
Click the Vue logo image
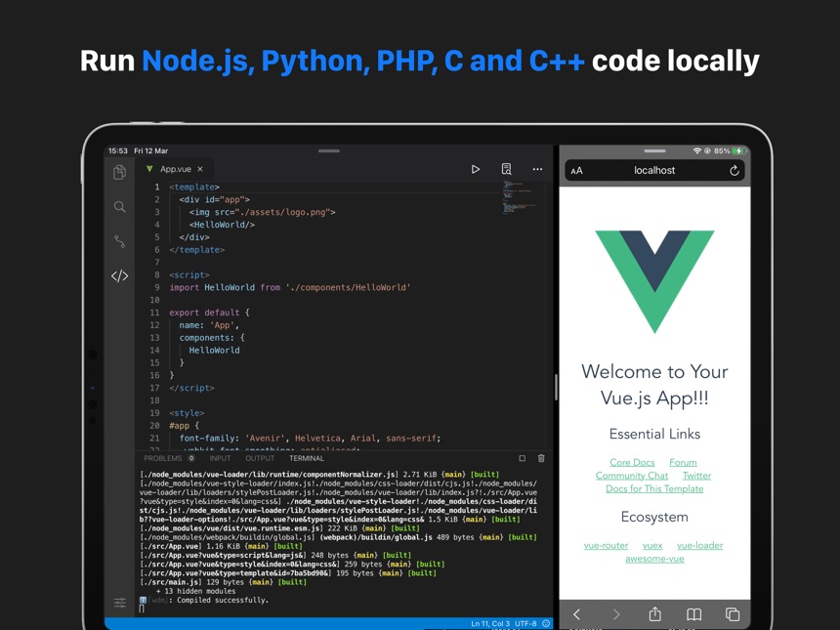point(654,281)
